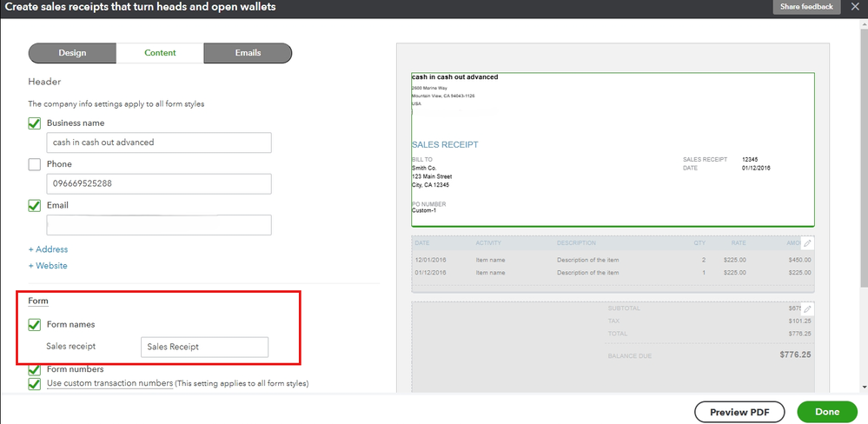Click the Smith Co. bill-to name
This screenshot has width=868, height=424.
click(x=424, y=168)
